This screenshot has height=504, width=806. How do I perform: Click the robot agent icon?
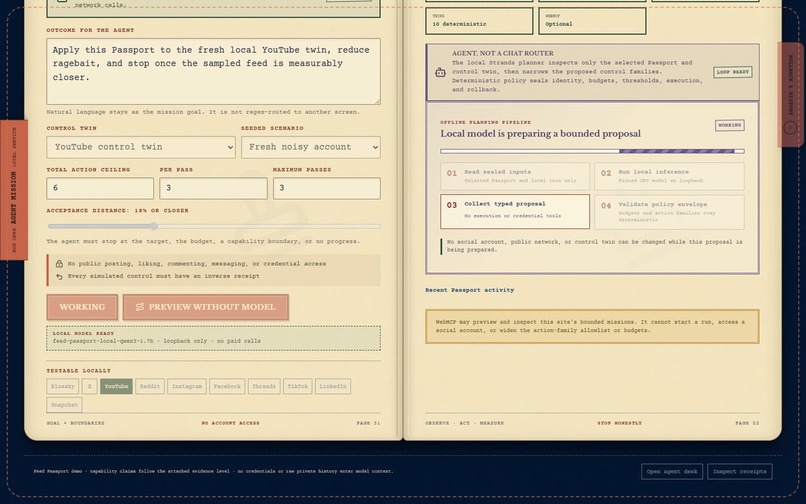point(441,73)
